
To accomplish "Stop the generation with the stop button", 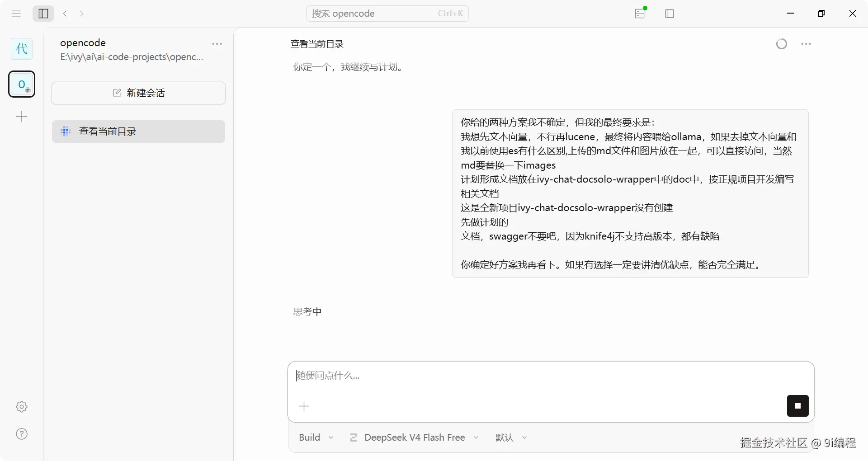I will click(x=798, y=406).
